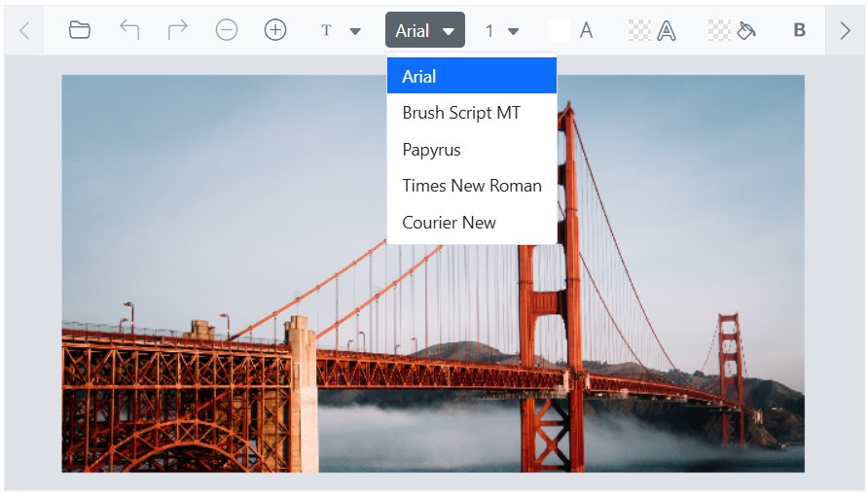Click the transparent fill color swatch

719,30
